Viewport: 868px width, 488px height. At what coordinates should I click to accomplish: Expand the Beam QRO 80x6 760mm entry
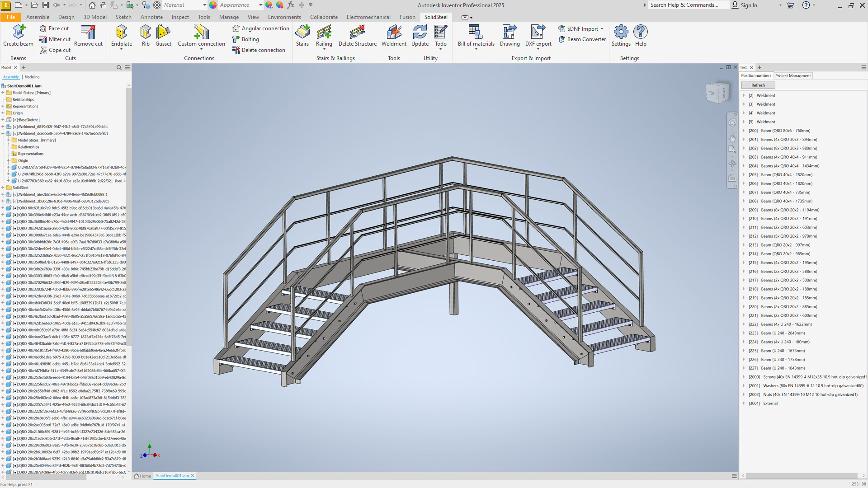[x=744, y=131]
